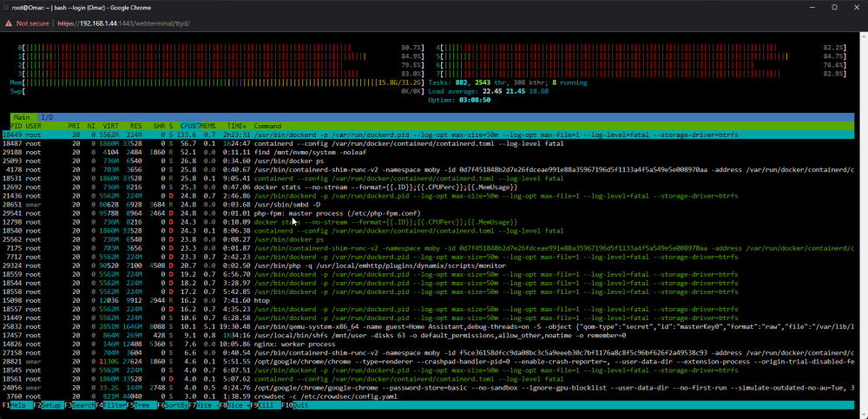Click F10 Quit in the function bar
The image size is (868, 419).
[294, 405]
